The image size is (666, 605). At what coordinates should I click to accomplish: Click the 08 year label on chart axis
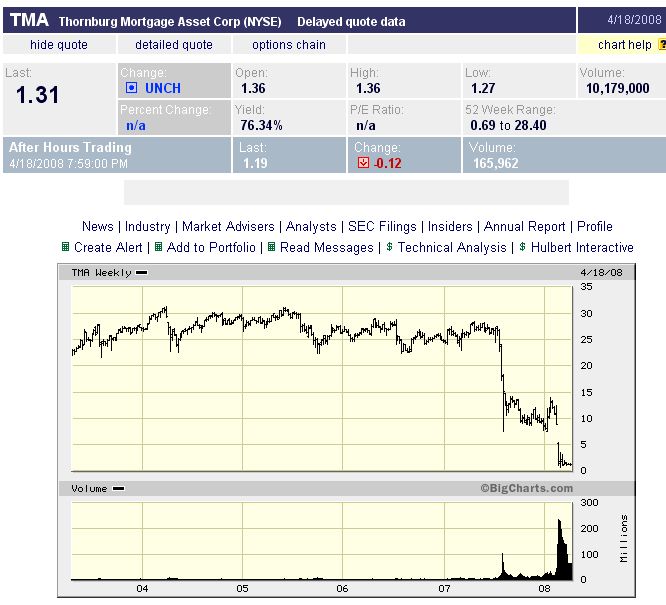pos(544,589)
